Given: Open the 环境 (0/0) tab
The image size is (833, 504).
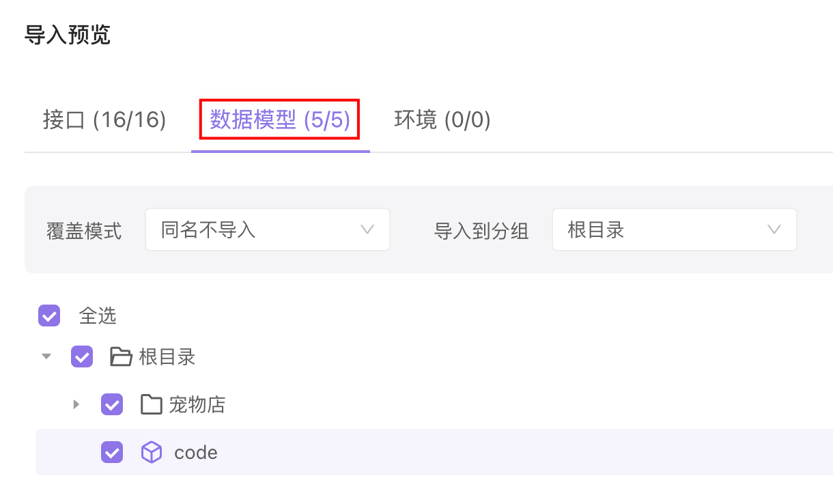Looking at the screenshot, I should (x=442, y=120).
